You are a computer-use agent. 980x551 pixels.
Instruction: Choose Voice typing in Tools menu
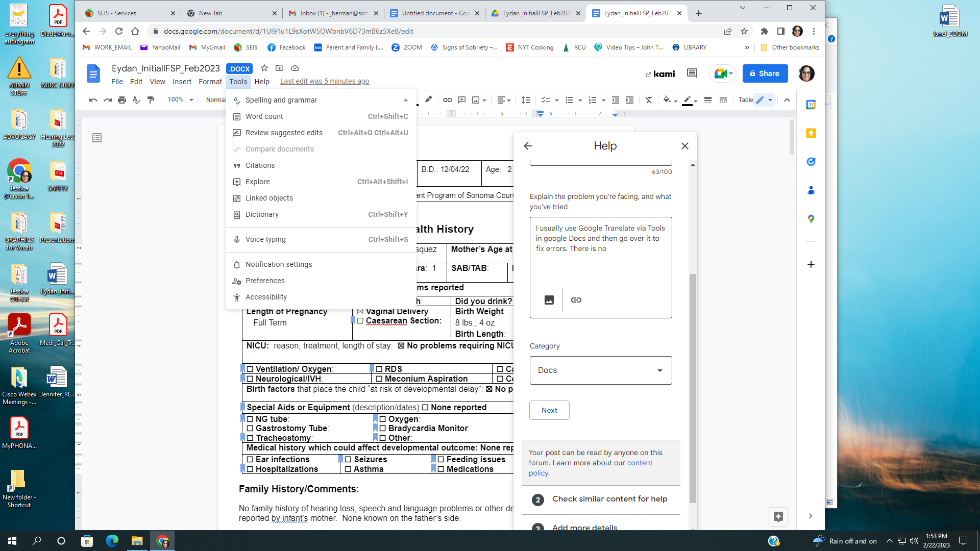[x=265, y=239]
